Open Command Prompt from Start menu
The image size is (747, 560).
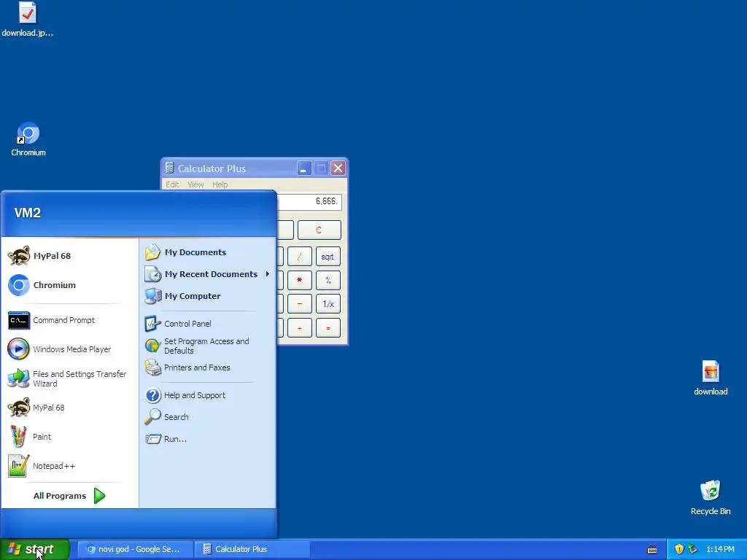pyautogui.click(x=69, y=320)
